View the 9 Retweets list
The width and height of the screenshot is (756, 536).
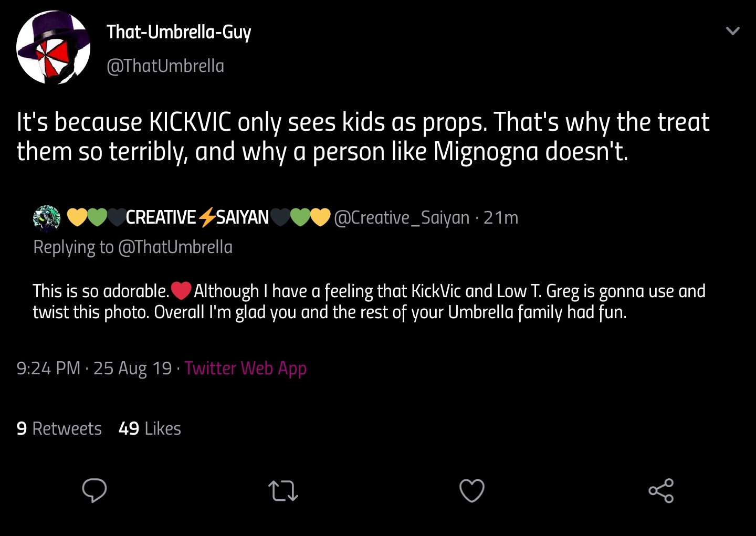coord(59,429)
